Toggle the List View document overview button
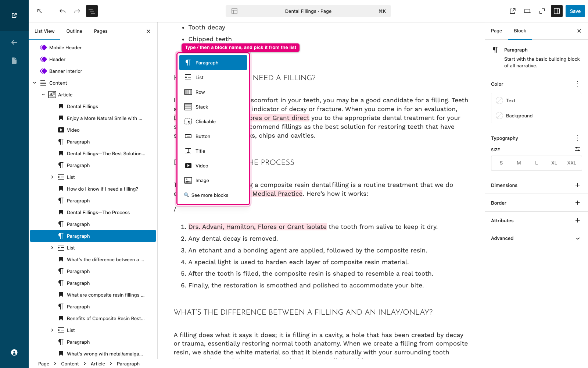Image resolution: width=588 pixels, height=368 pixels. [92, 11]
